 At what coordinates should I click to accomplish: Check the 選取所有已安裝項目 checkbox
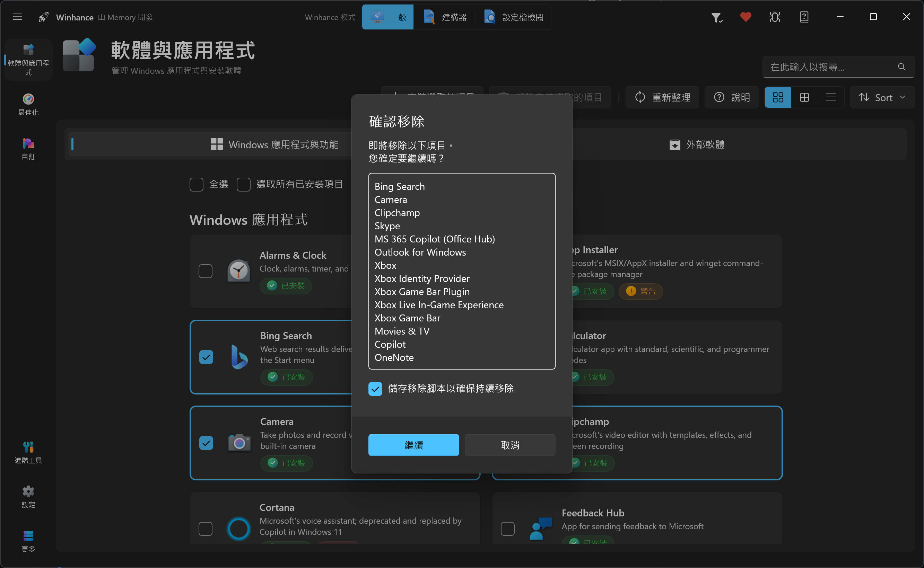244,185
